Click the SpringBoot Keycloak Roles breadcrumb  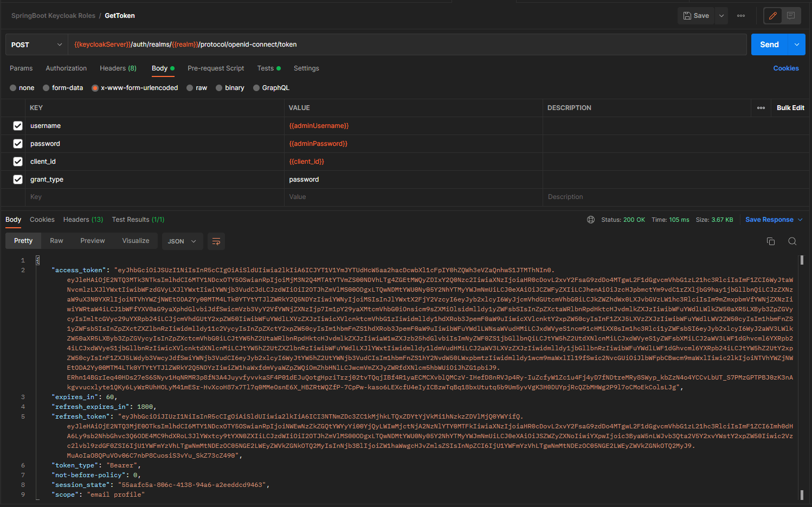(x=53, y=16)
